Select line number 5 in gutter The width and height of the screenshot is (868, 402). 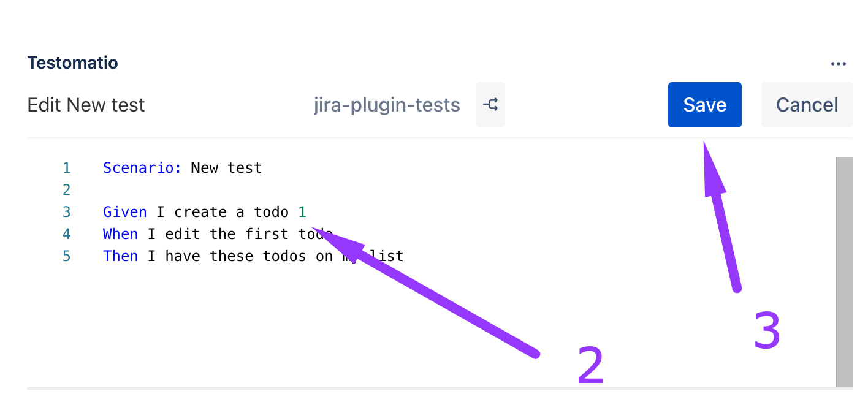[66, 256]
